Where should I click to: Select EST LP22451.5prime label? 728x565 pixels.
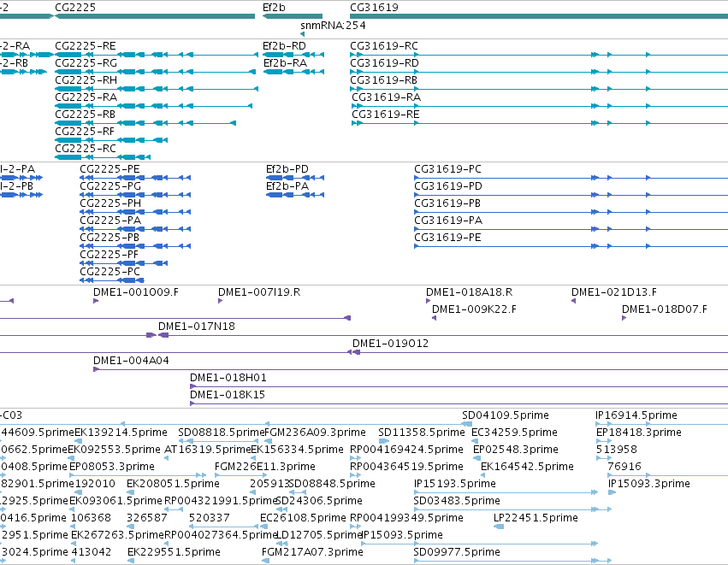(536, 519)
